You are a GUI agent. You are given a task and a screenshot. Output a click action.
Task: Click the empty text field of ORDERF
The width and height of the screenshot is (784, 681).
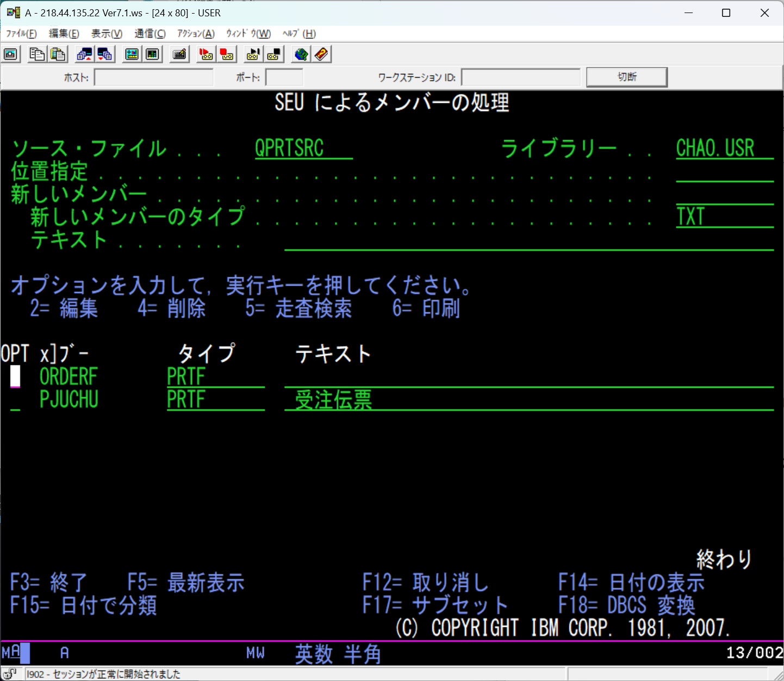click(529, 376)
